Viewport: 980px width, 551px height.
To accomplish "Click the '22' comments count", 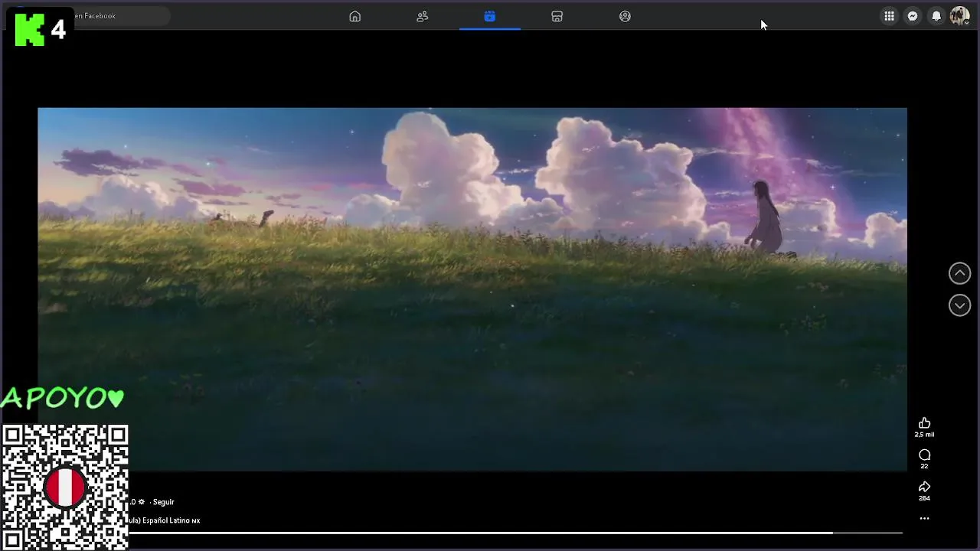I will click(924, 466).
